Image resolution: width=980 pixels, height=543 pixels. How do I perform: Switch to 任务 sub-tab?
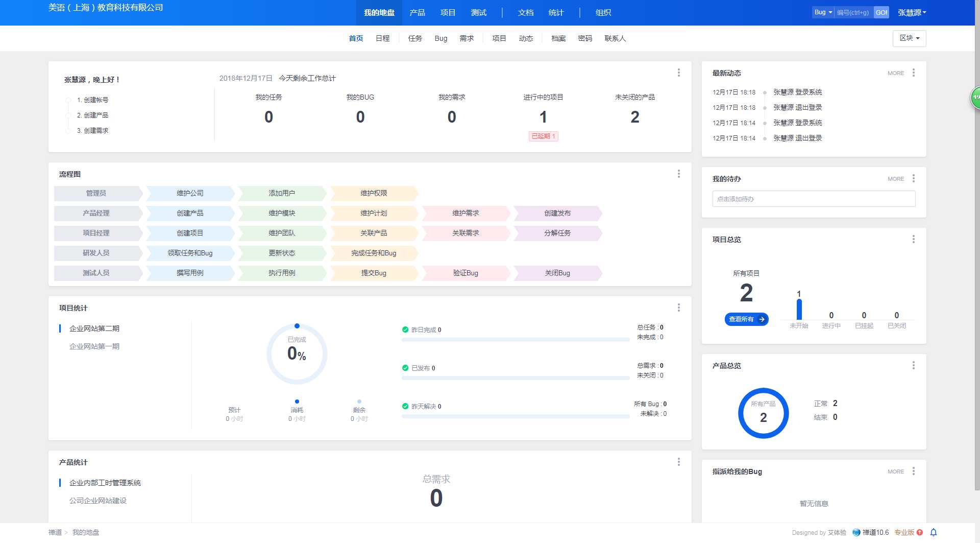click(x=415, y=38)
